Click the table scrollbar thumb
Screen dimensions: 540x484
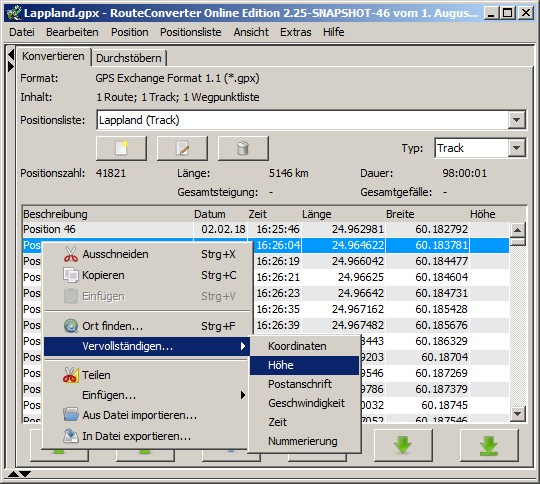tap(518, 241)
